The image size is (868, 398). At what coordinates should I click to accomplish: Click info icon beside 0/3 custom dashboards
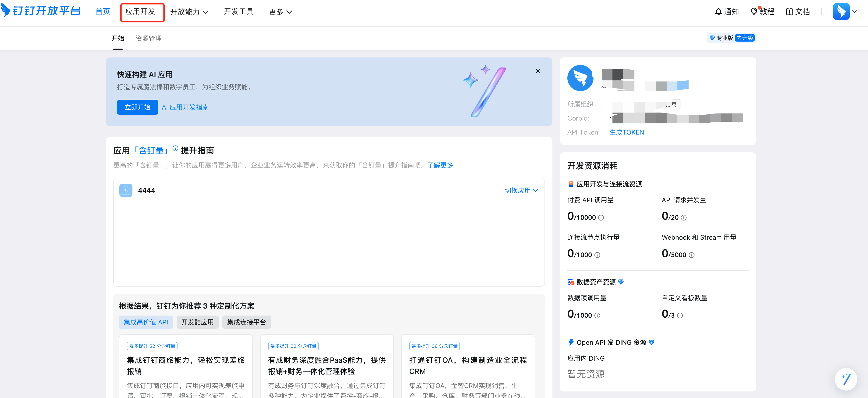(x=680, y=316)
